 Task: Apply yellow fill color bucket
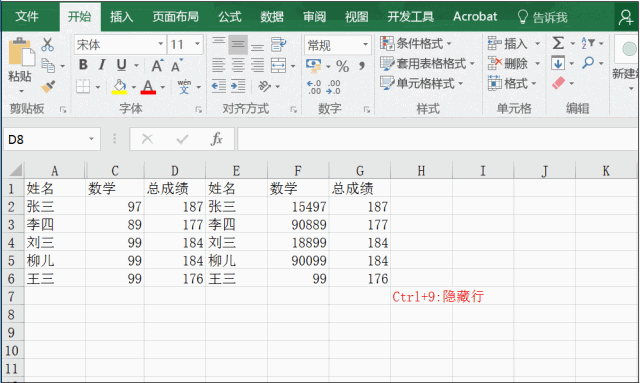119,87
